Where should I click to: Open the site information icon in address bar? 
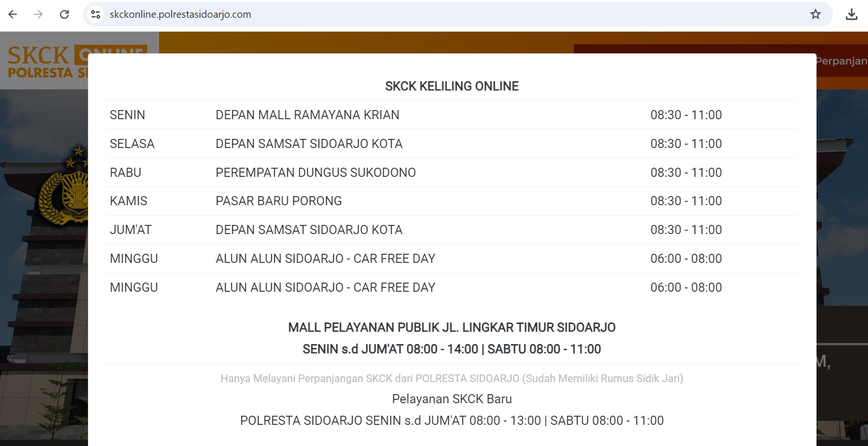coord(96,14)
